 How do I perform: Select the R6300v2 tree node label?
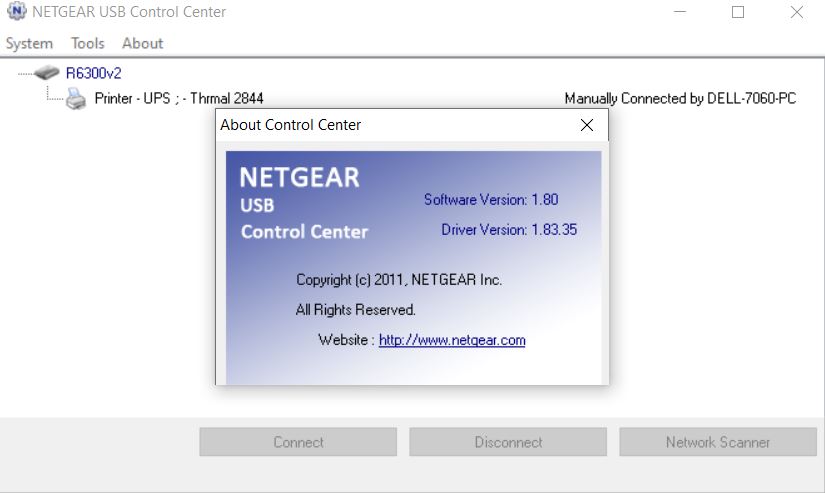tap(93, 73)
